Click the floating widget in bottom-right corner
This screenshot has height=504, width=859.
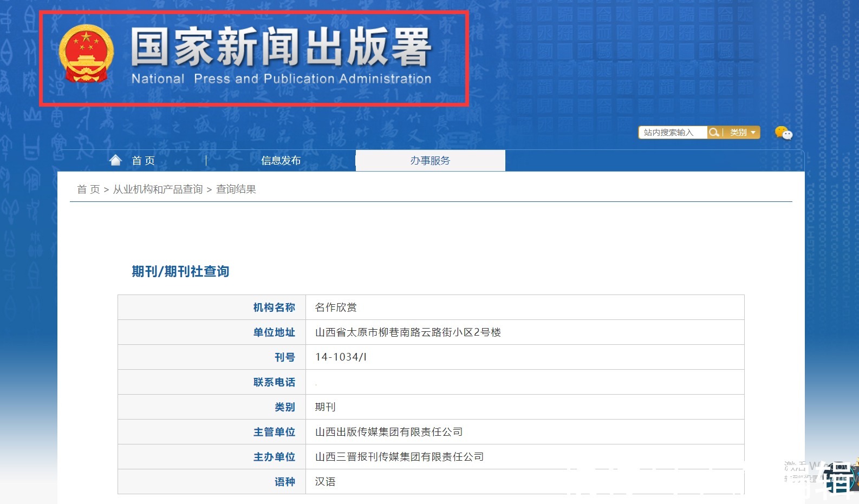(x=840, y=478)
